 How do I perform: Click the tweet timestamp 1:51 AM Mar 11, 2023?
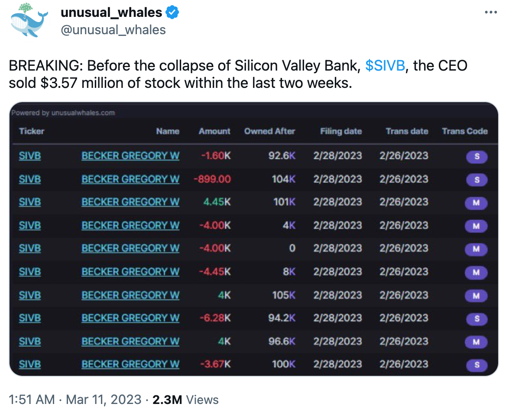[75, 400]
